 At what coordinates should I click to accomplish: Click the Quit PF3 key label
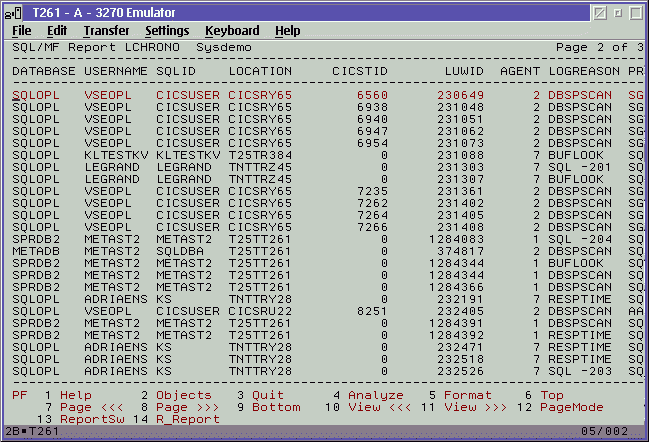click(268, 395)
